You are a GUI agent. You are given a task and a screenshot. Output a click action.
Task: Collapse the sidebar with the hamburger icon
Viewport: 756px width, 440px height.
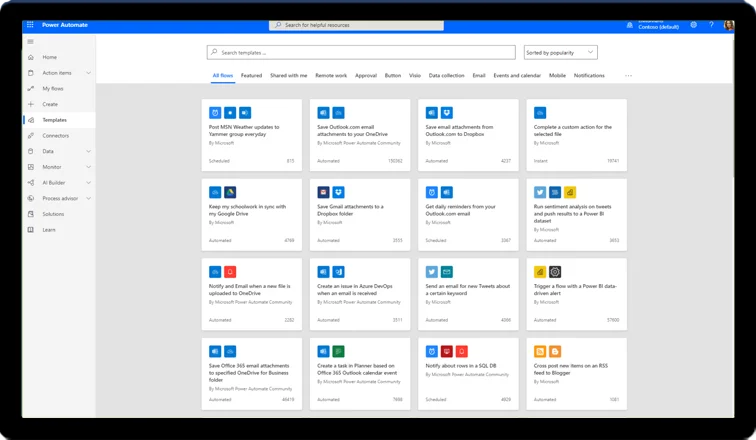(30, 42)
